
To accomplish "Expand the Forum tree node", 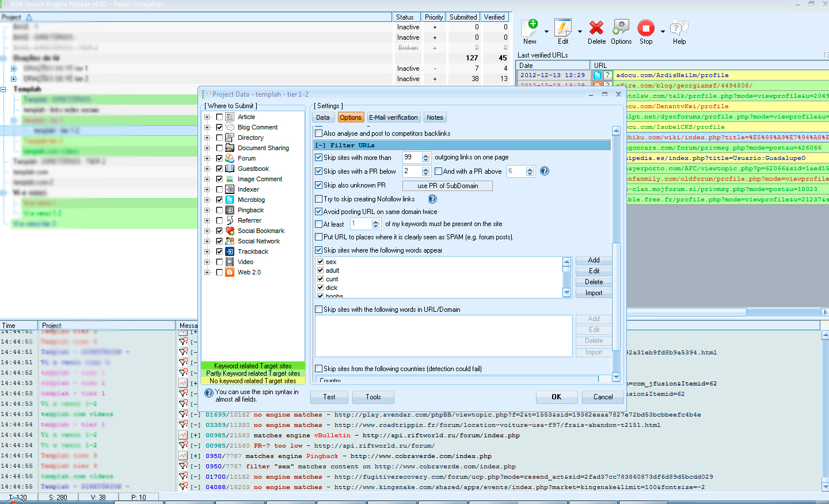I will 207,158.
